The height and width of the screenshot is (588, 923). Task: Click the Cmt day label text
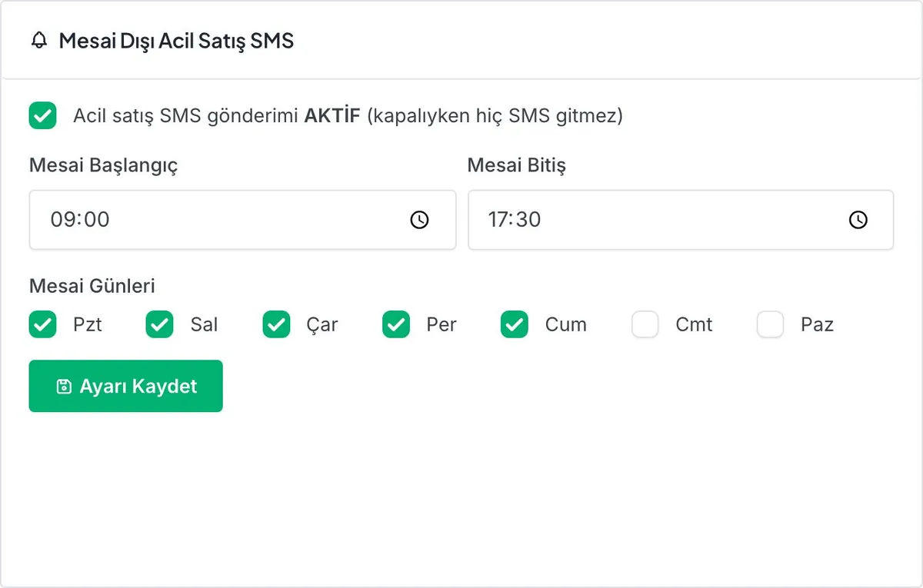(694, 324)
